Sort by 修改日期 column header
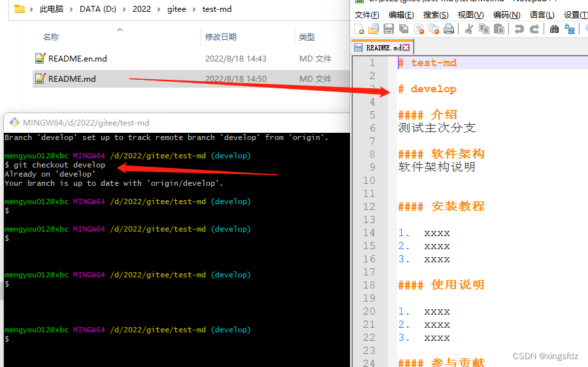 tap(221, 37)
